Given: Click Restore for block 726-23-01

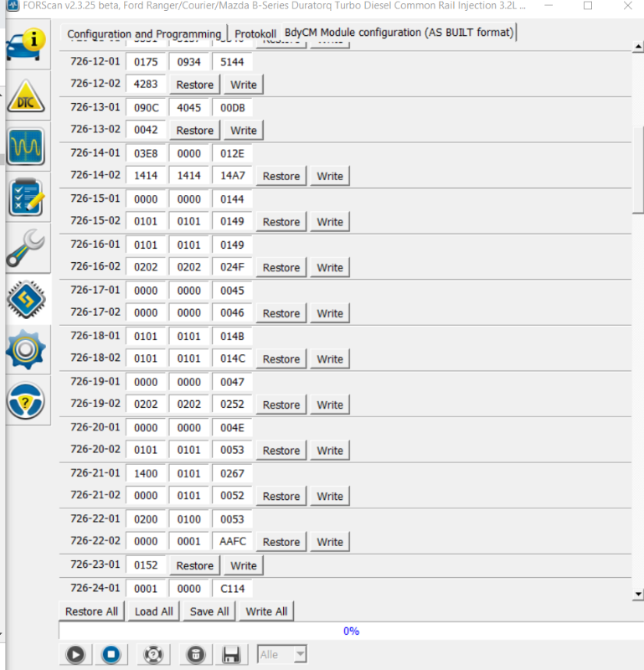Looking at the screenshot, I should coord(195,565).
